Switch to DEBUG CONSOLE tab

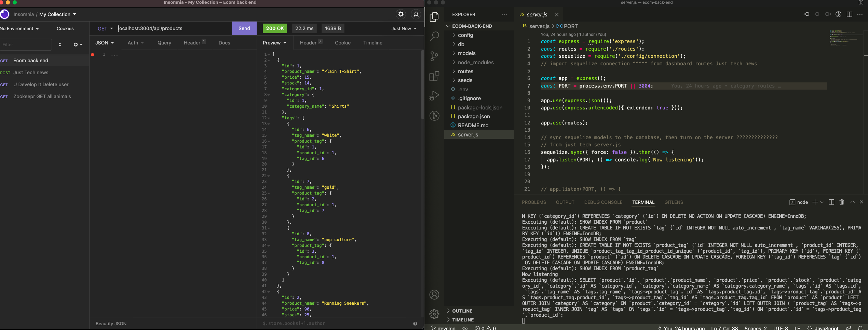603,202
